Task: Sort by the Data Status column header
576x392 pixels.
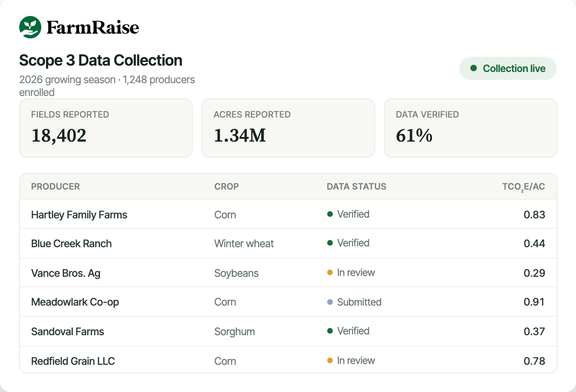Action: (356, 186)
